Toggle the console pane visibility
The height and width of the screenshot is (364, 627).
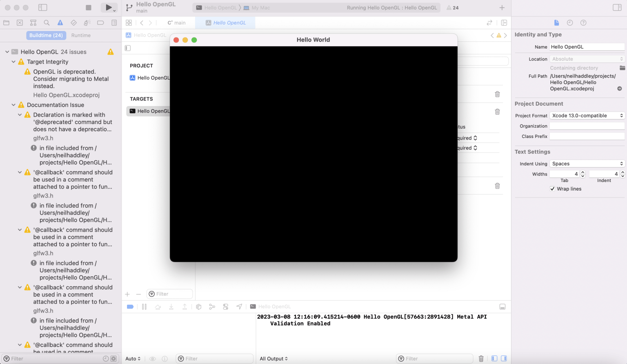click(x=504, y=359)
